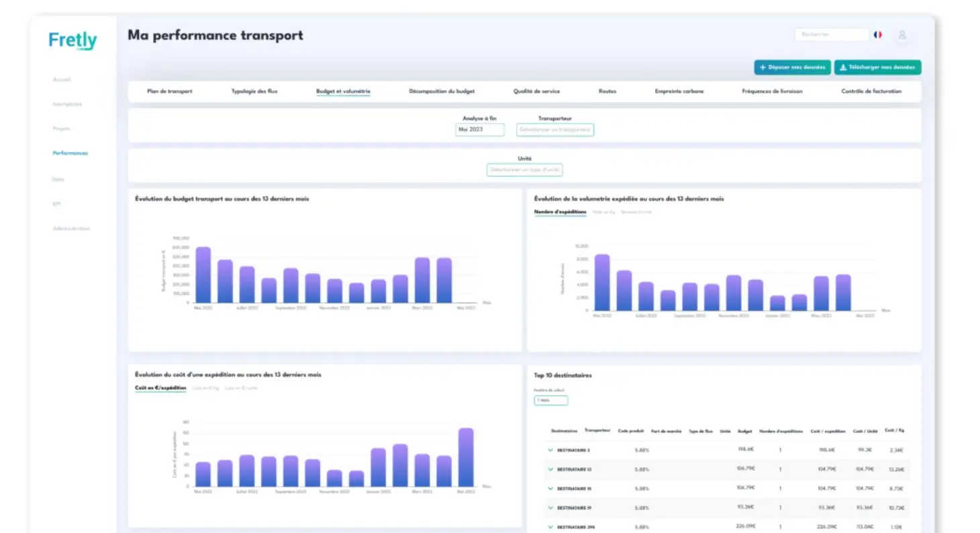Click the 13.26€ Coût / Kg cell
The image size is (980, 533).
[x=896, y=469]
